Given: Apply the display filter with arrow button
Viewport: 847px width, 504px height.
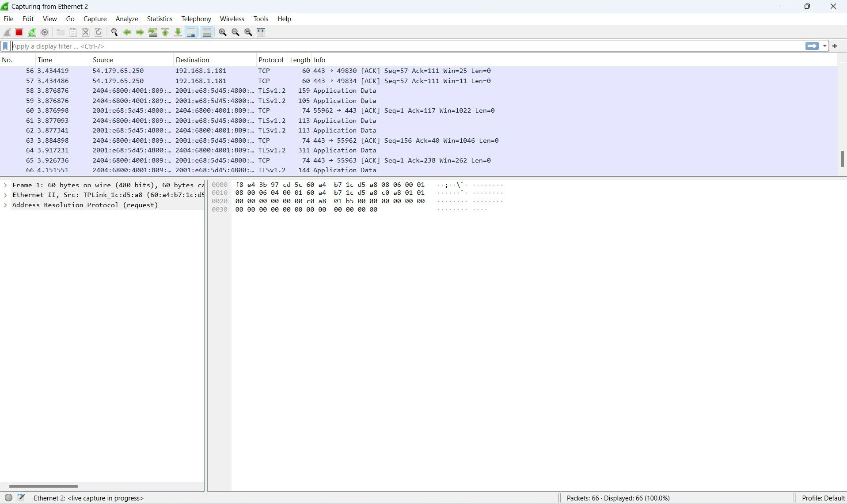Looking at the screenshot, I should [812, 46].
